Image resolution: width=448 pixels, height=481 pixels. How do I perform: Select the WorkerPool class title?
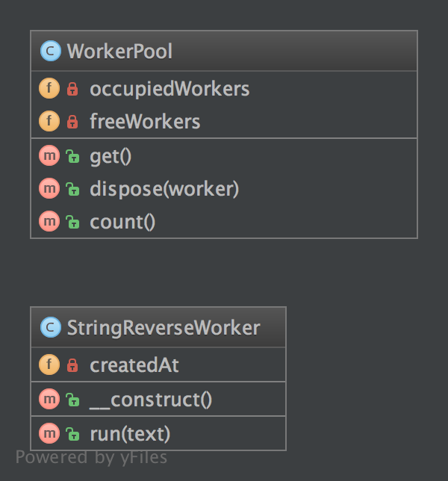[x=119, y=52]
